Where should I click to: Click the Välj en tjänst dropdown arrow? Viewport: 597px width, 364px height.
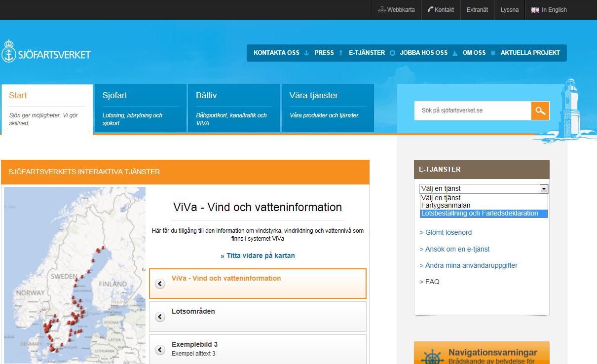click(544, 188)
